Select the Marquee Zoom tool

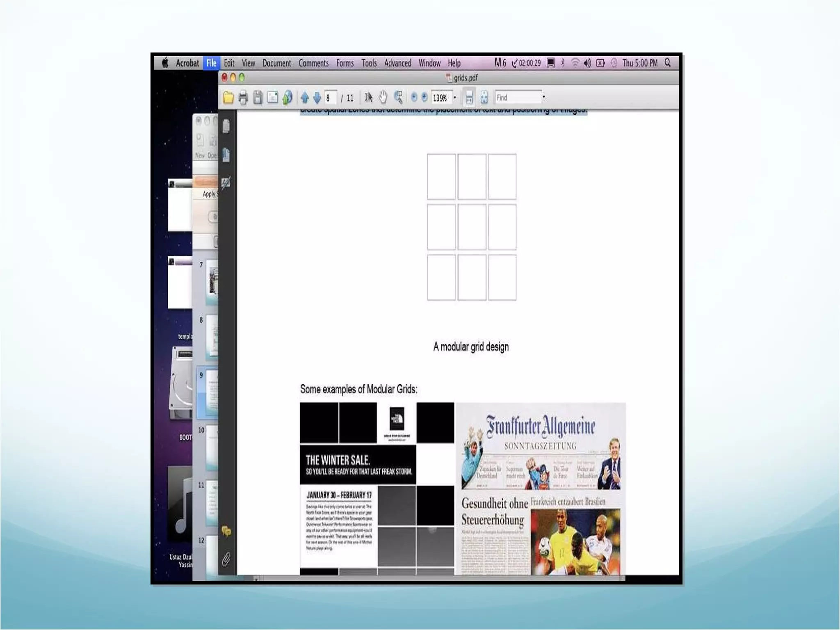[398, 97]
